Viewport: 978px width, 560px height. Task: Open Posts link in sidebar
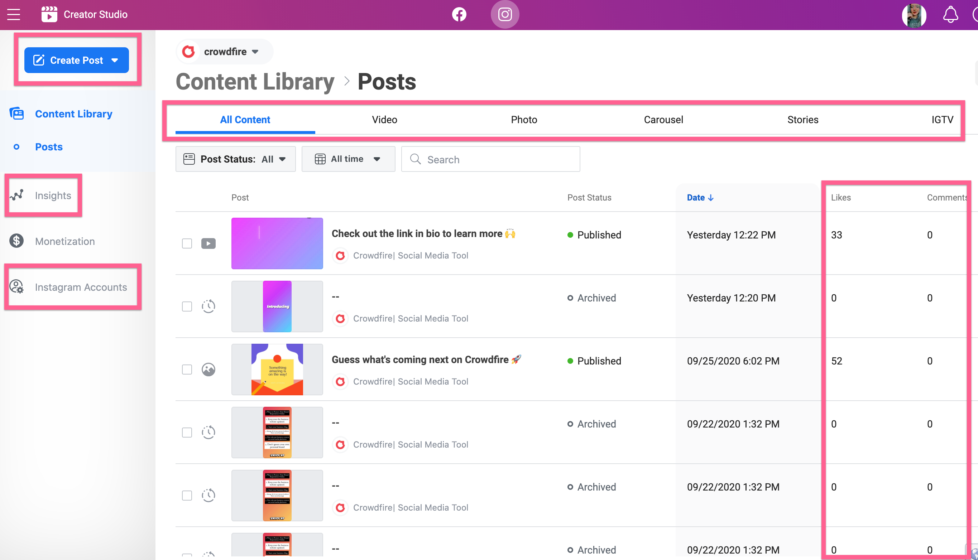49,147
